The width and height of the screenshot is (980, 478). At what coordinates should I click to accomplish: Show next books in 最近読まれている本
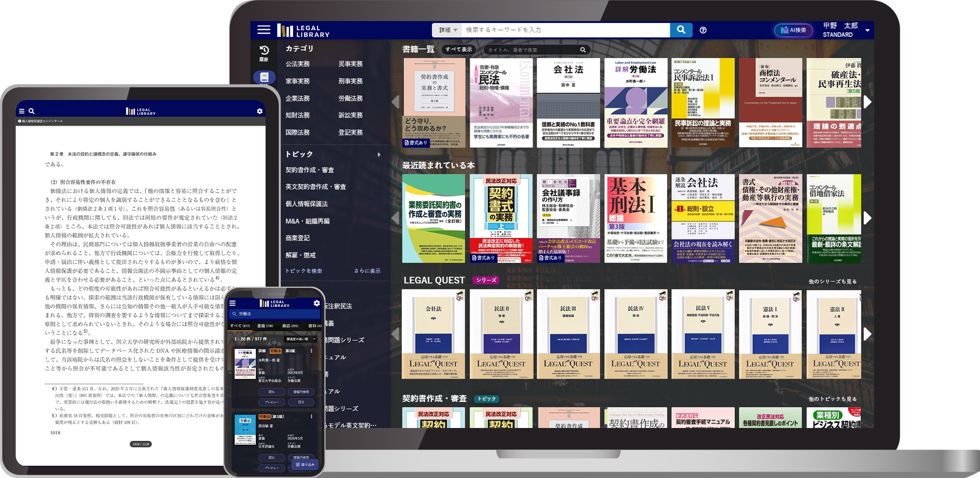(867, 218)
